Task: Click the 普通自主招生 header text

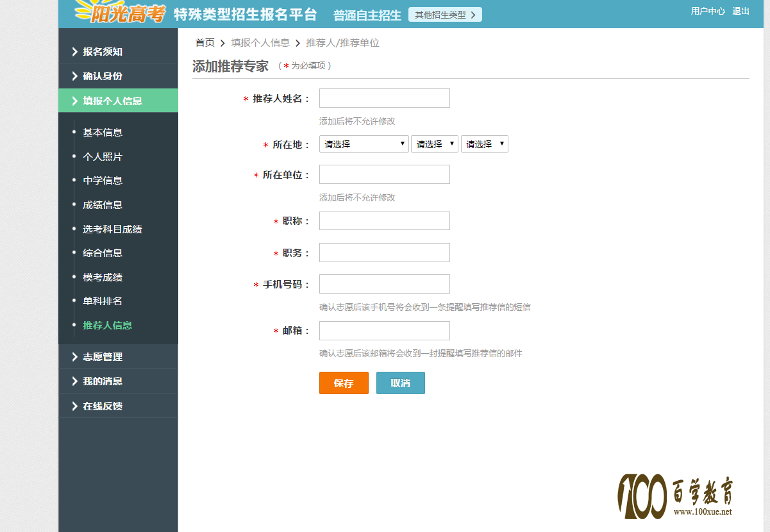Action: (x=367, y=15)
